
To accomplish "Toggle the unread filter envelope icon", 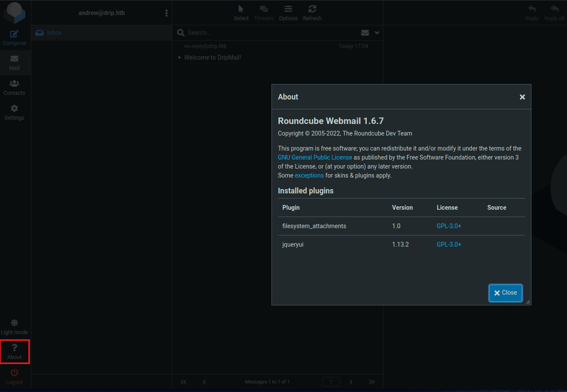I will point(365,33).
